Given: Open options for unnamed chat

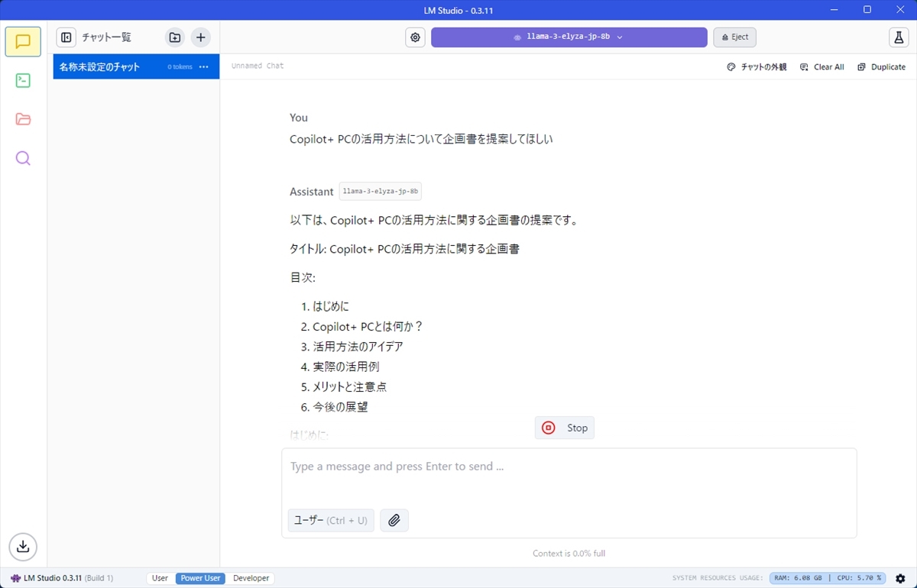Looking at the screenshot, I should click(204, 67).
